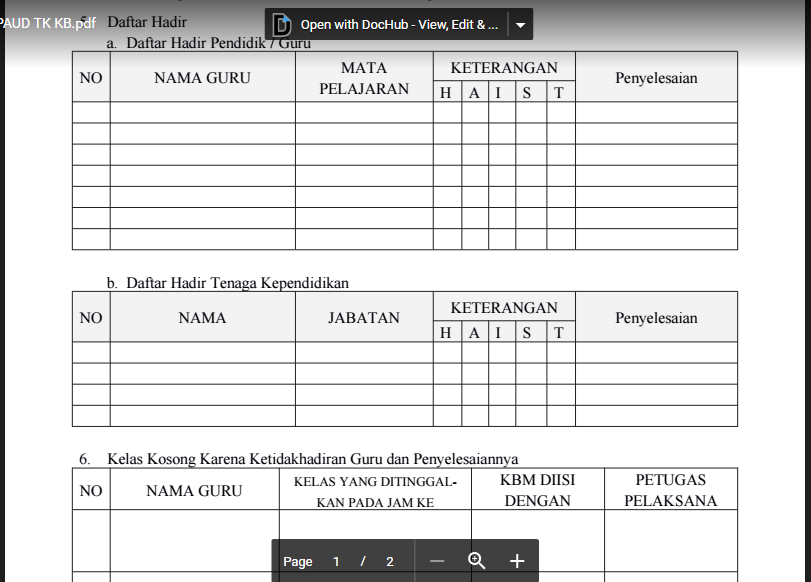Click the 'JABATAN' column header
Image resolution: width=811 pixels, height=582 pixels.
(x=364, y=318)
